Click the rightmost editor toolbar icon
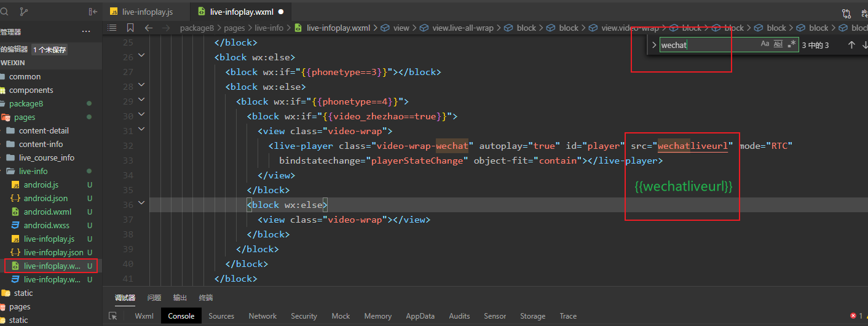 pos(864,12)
